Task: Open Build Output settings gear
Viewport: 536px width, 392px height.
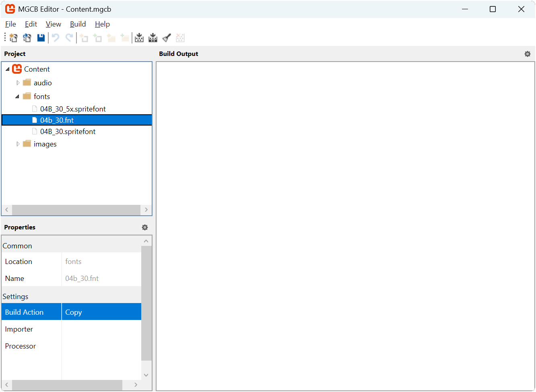Action: tap(528, 54)
